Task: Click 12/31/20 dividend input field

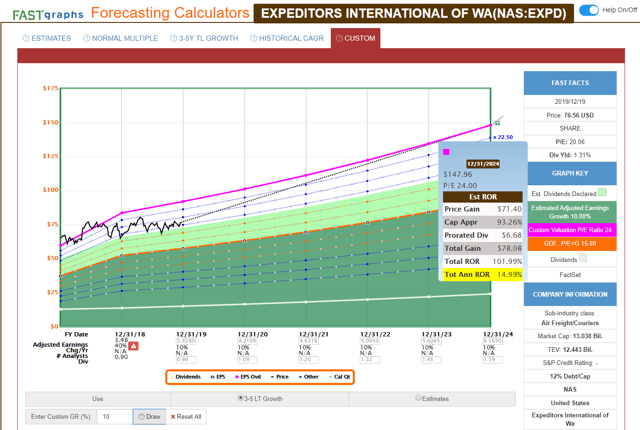Action: click(247, 360)
